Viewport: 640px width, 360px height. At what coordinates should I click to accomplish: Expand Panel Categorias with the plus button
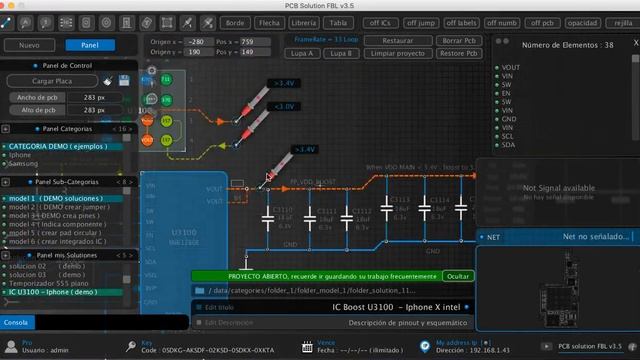6,129
